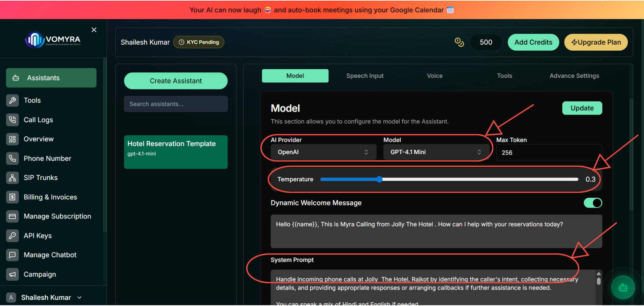Click the Campaign megaphone icon
The image size is (644, 306).
12,274
